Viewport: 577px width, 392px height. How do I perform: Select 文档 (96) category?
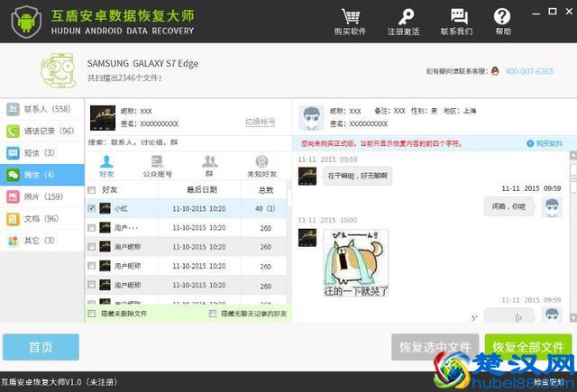[42, 219]
